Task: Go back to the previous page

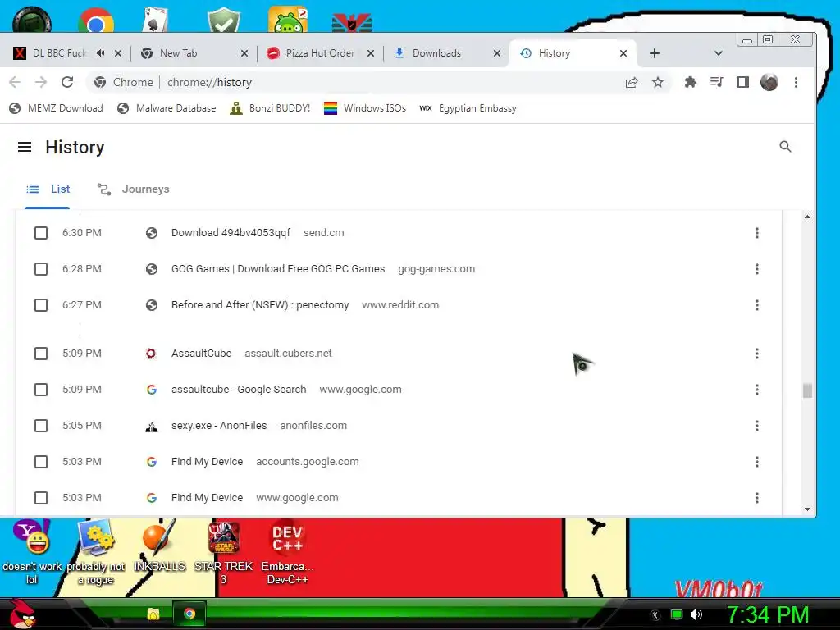Action: (15, 82)
